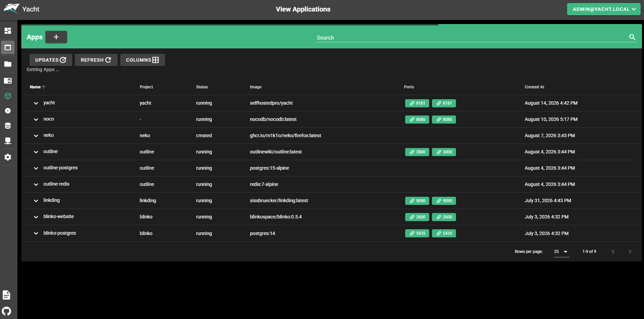The image size is (644, 319).
Task: Click the image nocodb/nocodb:latest
Action: (x=273, y=119)
